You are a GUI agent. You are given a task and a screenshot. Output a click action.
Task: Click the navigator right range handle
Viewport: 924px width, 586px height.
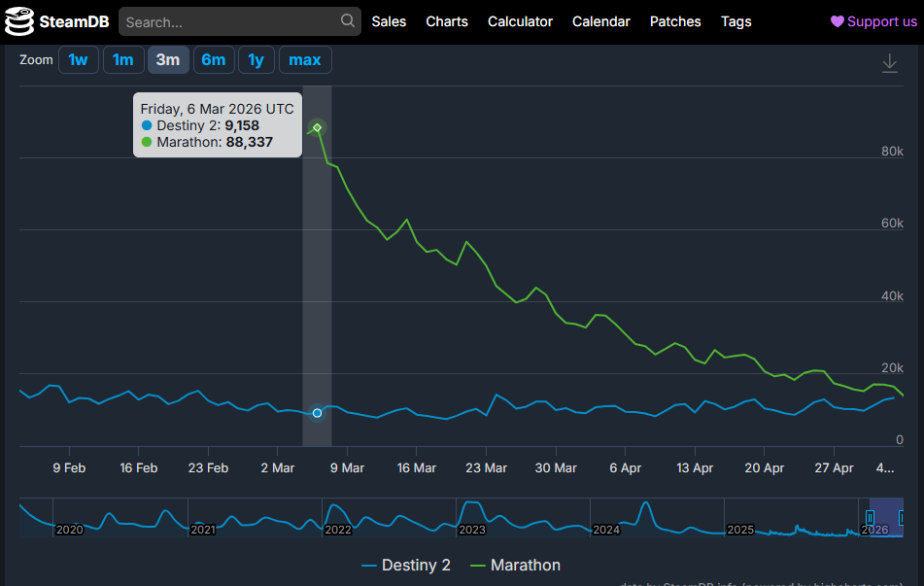click(902, 518)
